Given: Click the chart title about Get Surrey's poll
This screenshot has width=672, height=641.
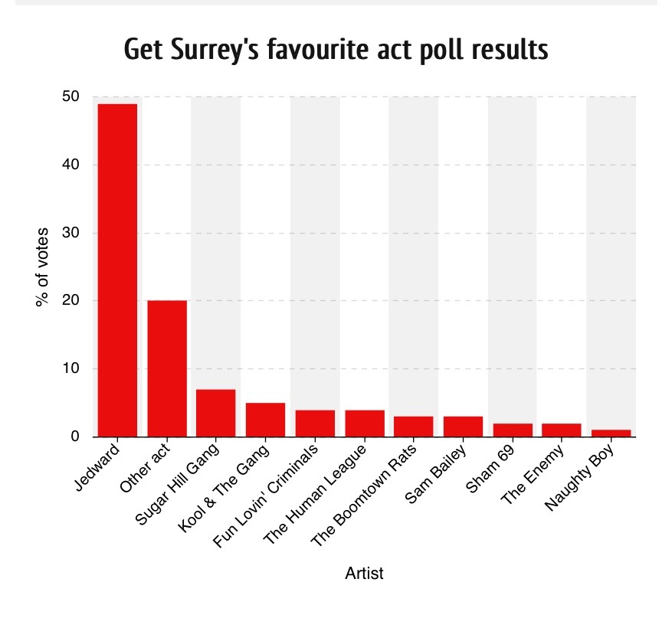Looking at the screenshot, I should (336, 51).
